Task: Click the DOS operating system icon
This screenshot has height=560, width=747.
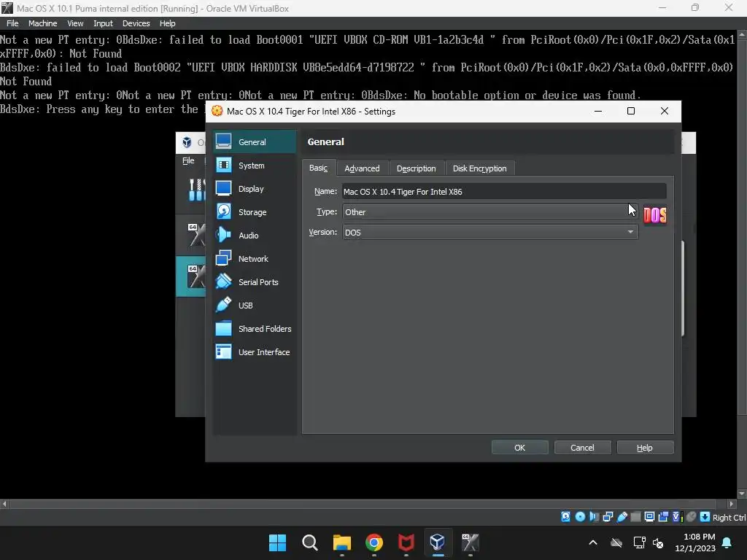Action: click(655, 215)
